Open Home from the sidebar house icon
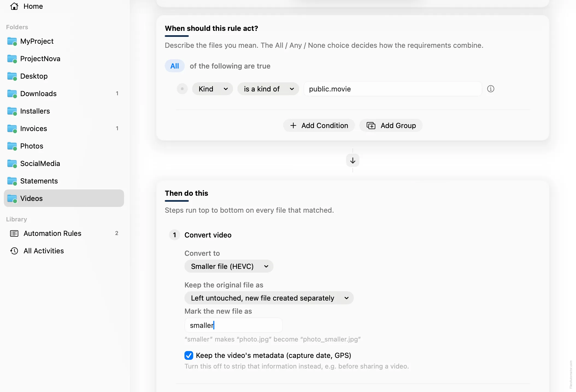576x392 pixels. tap(14, 6)
